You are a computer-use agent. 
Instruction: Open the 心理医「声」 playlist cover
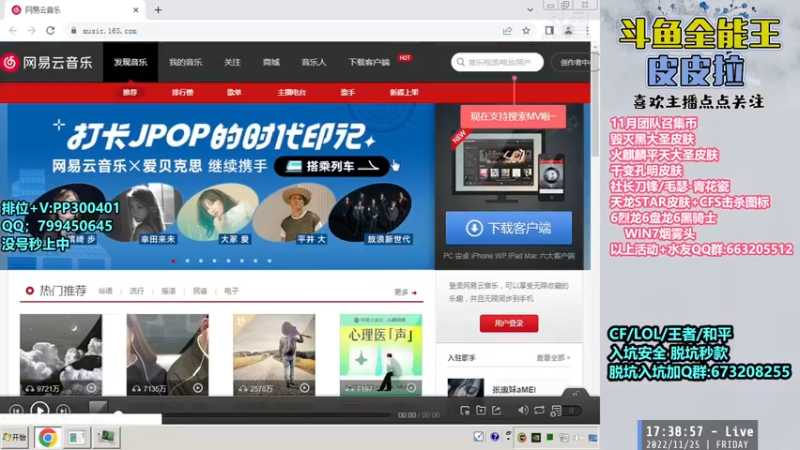coord(381,355)
